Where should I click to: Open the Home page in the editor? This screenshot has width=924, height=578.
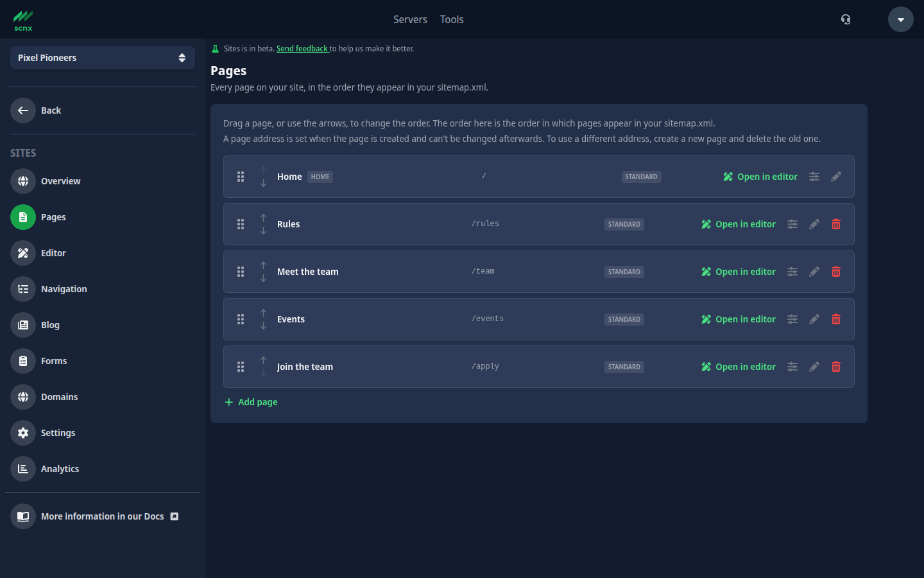pos(760,177)
